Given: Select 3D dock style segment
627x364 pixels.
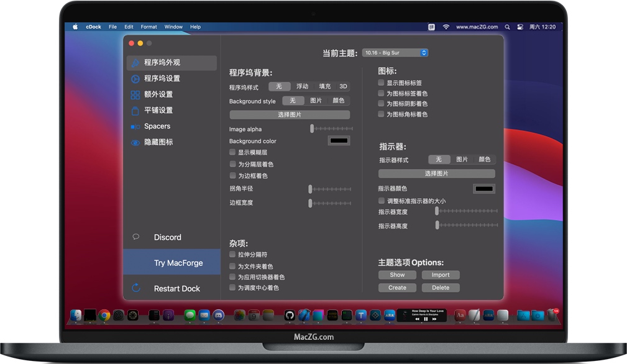Looking at the screenshot, I should [343, 87].
